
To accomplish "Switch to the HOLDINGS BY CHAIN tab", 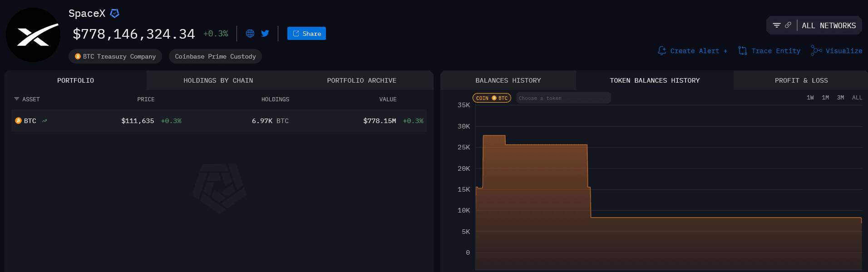I will tap(218, 80).
